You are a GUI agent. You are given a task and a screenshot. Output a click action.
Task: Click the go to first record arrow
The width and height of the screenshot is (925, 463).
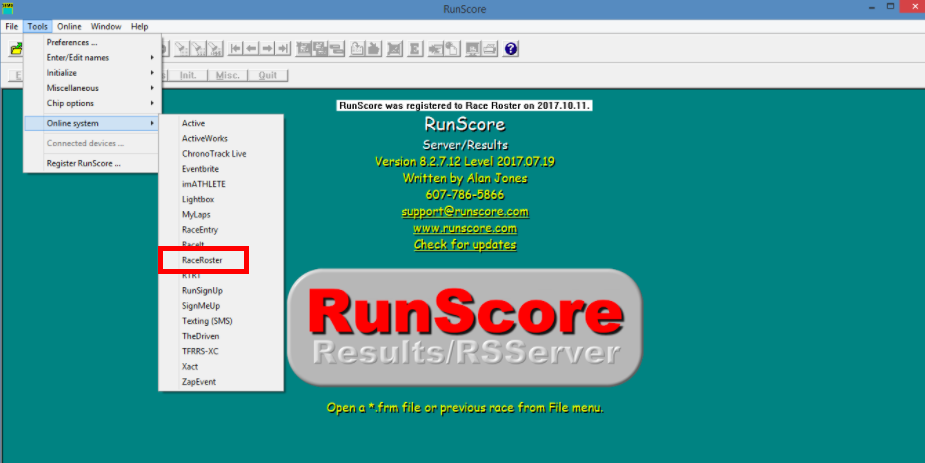pos(235,49)
